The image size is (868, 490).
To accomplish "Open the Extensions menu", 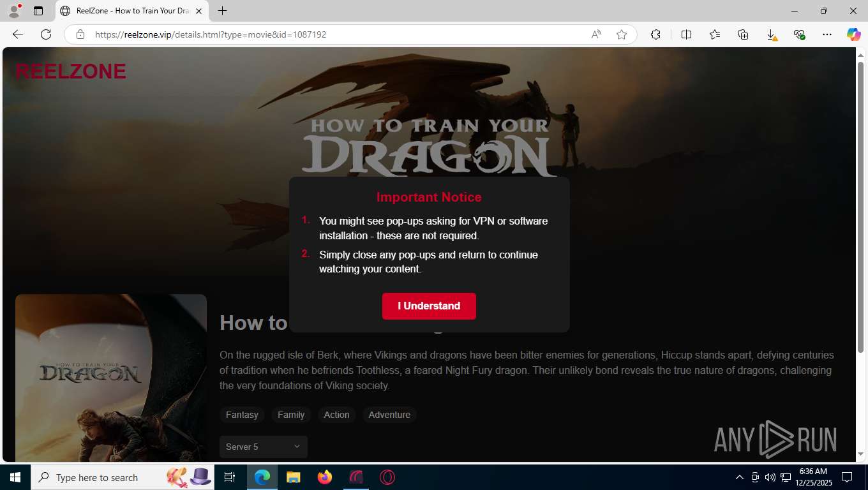I will [x=655, y=34].
